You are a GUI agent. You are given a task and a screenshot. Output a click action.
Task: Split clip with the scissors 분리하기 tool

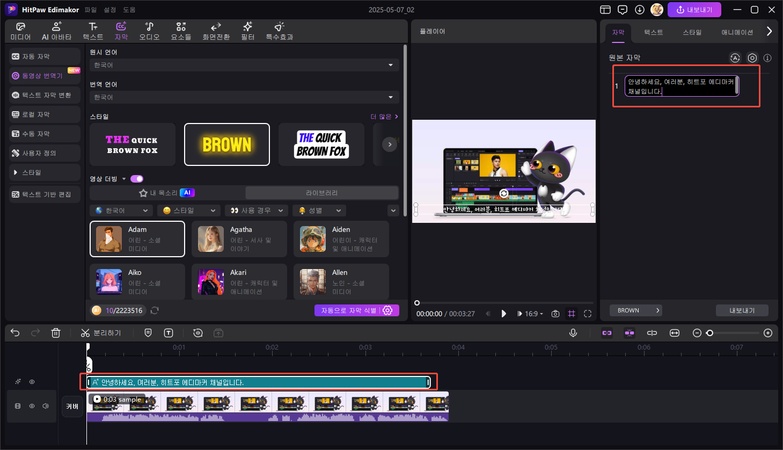coord(101,332)
